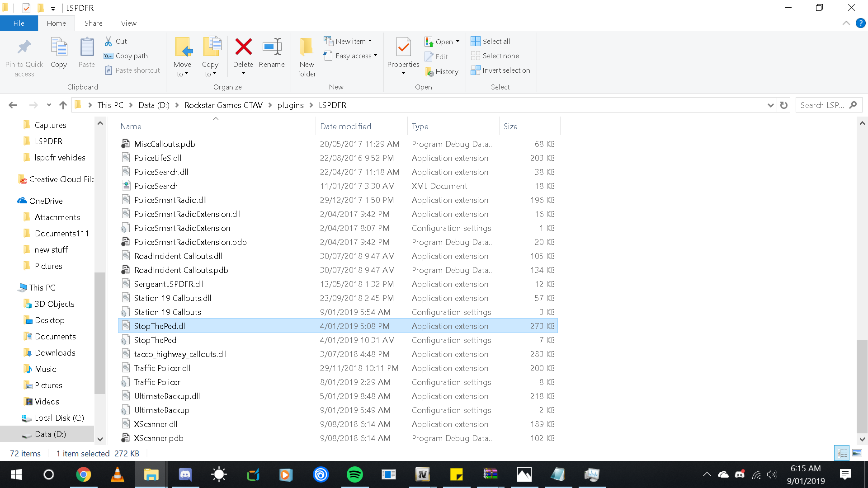Sort files by Date modified column
This screenshot has width=868, height=488.
pyautogui.click(x=345, y=127)
